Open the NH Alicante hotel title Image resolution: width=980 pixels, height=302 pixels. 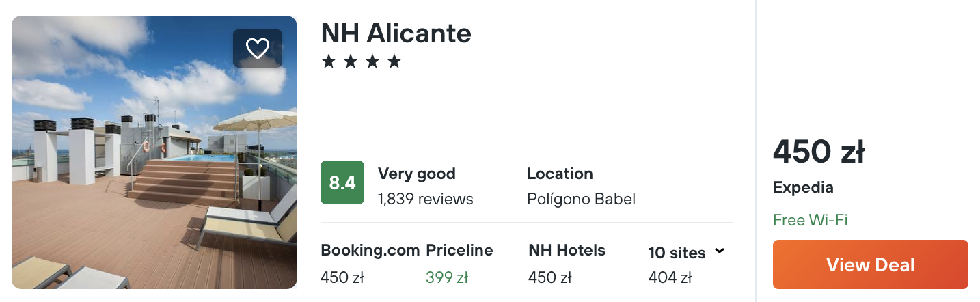396,33
